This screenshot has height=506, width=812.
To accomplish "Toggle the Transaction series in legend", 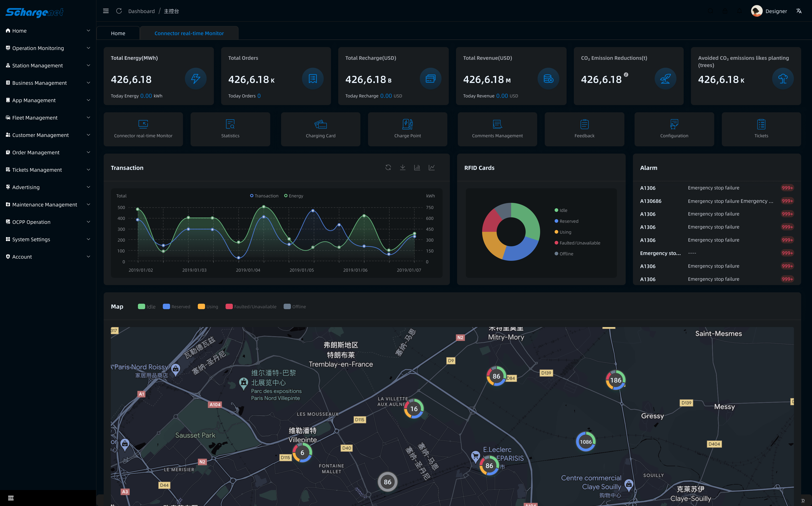I will point(264,196).
